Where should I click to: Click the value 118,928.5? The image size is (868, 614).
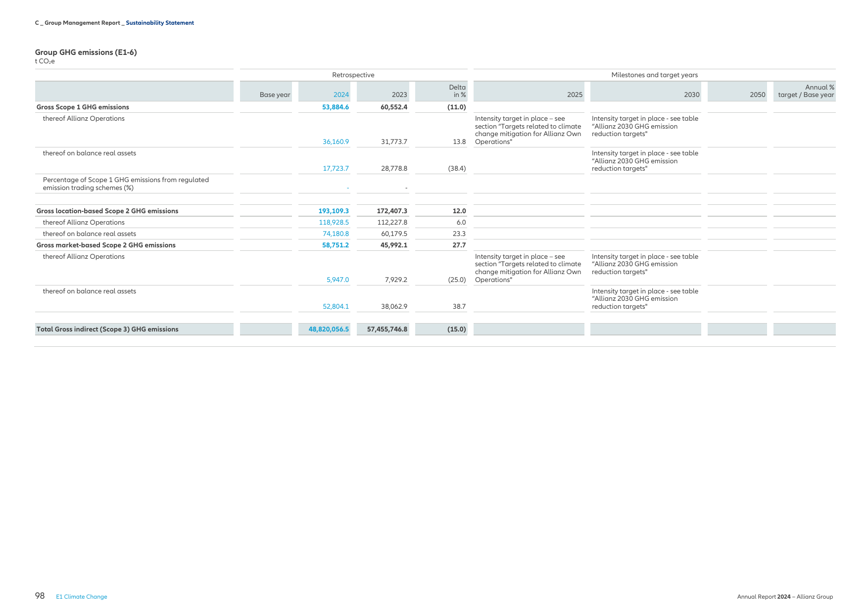[334, 223]
